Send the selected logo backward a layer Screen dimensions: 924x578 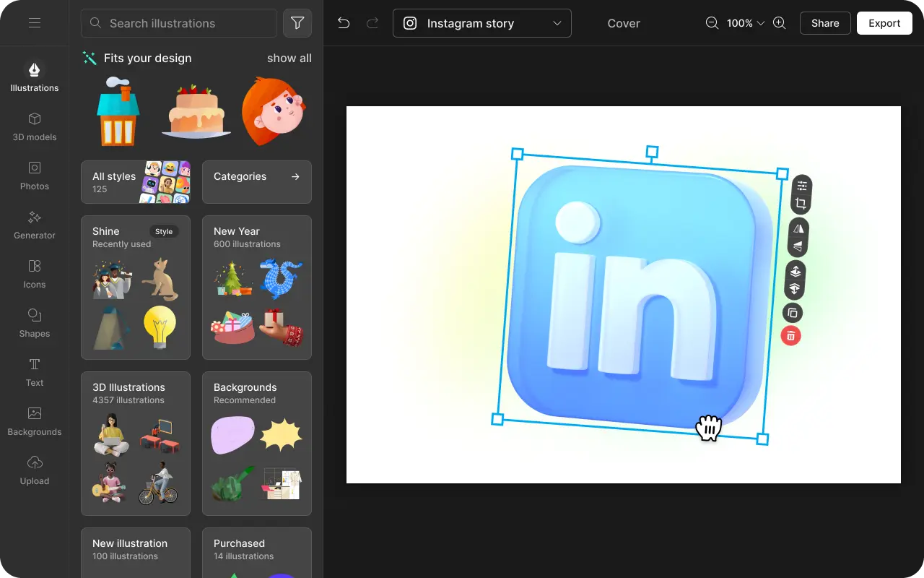pos(794,288)
